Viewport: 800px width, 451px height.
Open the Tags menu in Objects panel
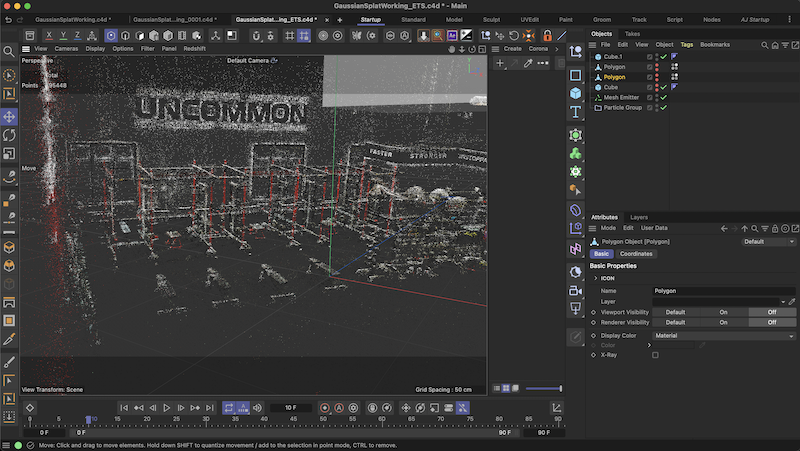pyautogui.click(x=687, y=45)
